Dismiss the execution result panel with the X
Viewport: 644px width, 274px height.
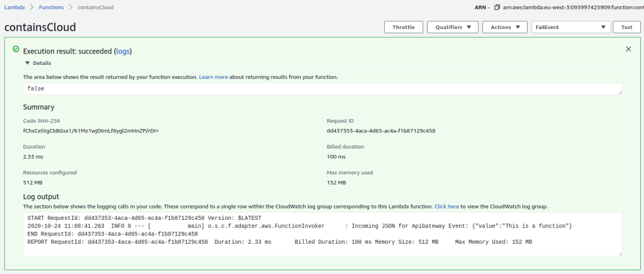click(x=628, y=49)
